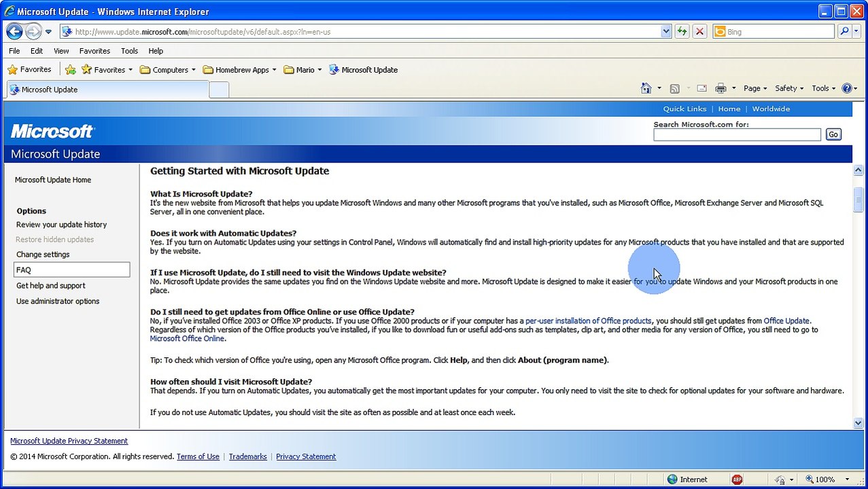Viewport: 868px width, 489px height.
Task: Open the Tools menu in menu bar
Action: point(129,51)
